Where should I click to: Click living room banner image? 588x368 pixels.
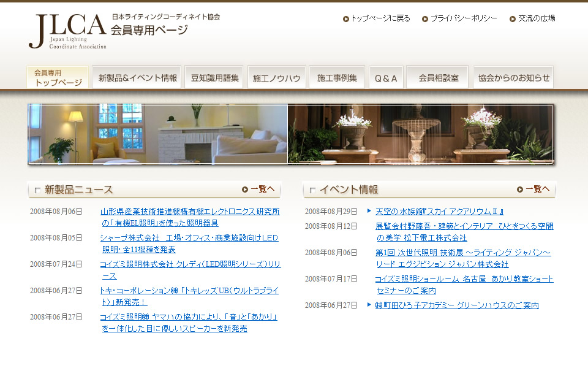158,134
